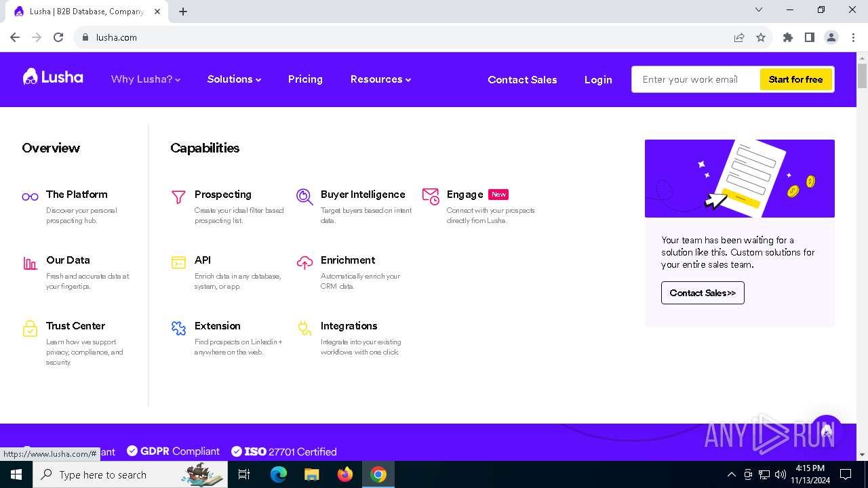The height and width of the screenshot is (488, 868).
Task: Open a new browser tab
Action: pyautogui.click(x=183, y=12)
